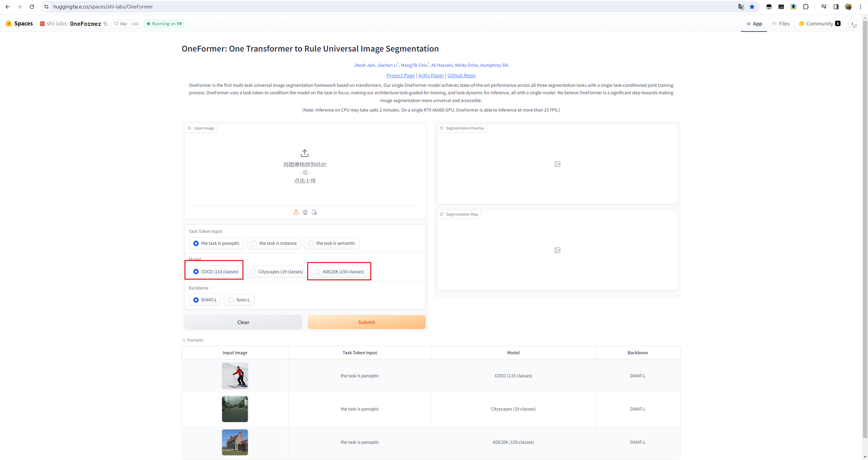Image resolution: width=868 pixels, height=460 pixels.
Task: Open site information icon in address bar
Action: pyautogui.click(x=47, y=7)
